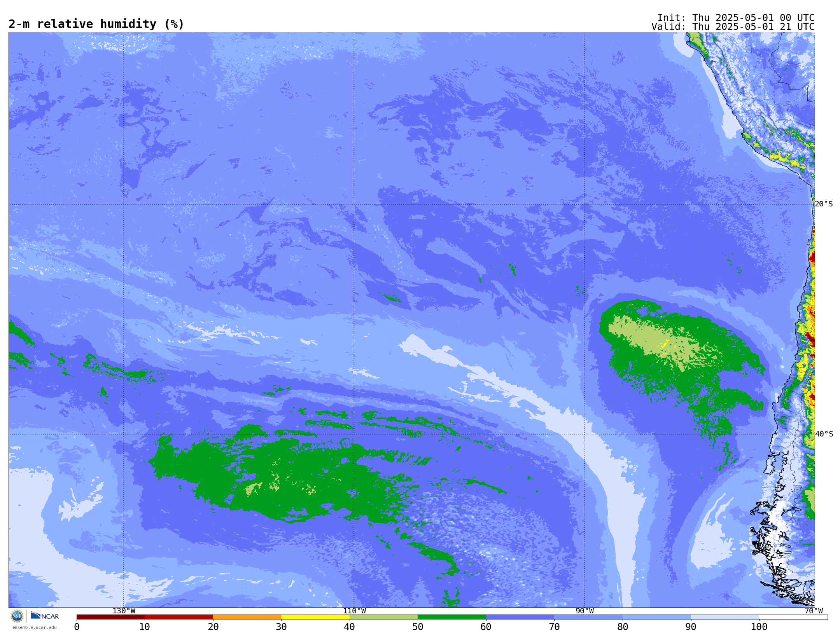Click the 70°W longitude label
This screenshot has width=840, height=632.
click(x=814, y=611)
